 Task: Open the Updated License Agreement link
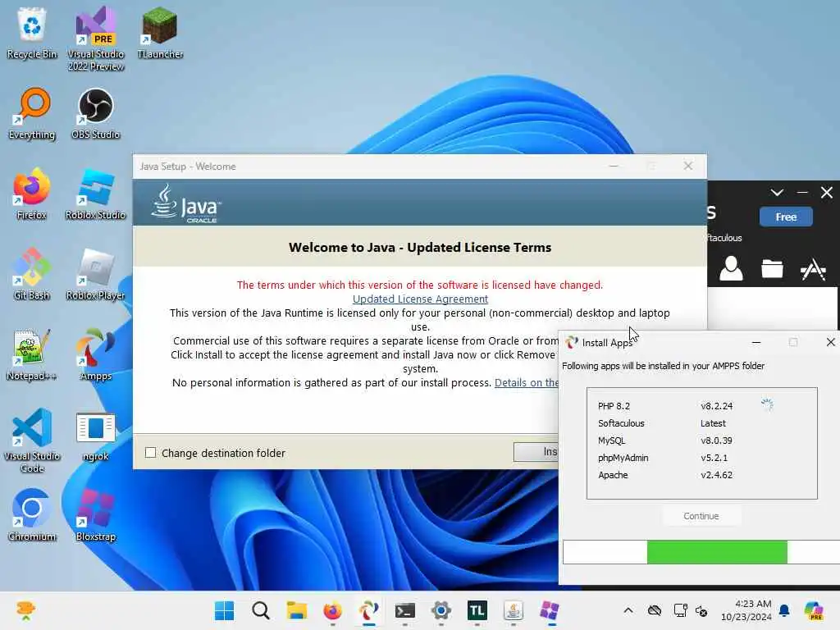[420, 299]
